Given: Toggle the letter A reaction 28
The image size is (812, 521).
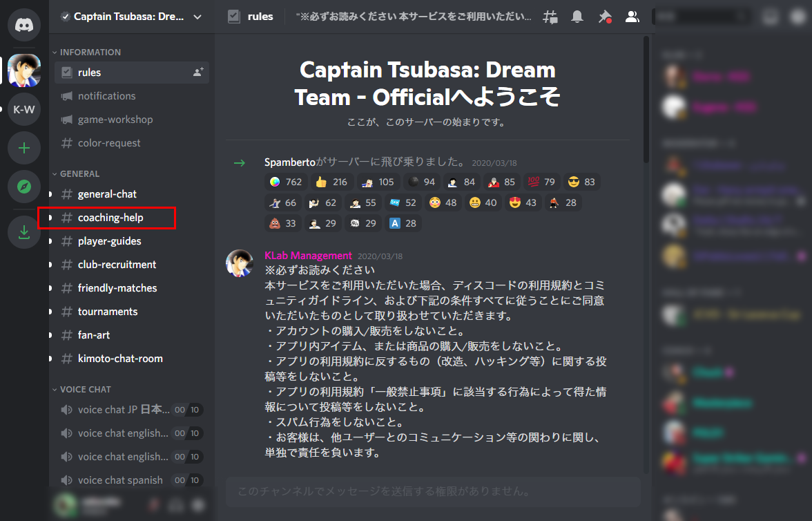Looking at the screenshot, I should click(403, 223).
